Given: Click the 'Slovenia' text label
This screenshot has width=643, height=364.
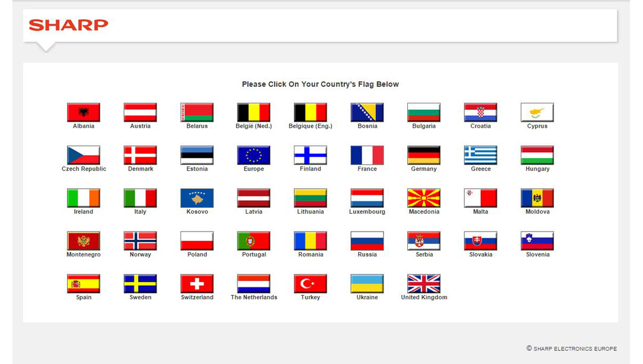Looking at the screenshot, I should pos(537,255).
